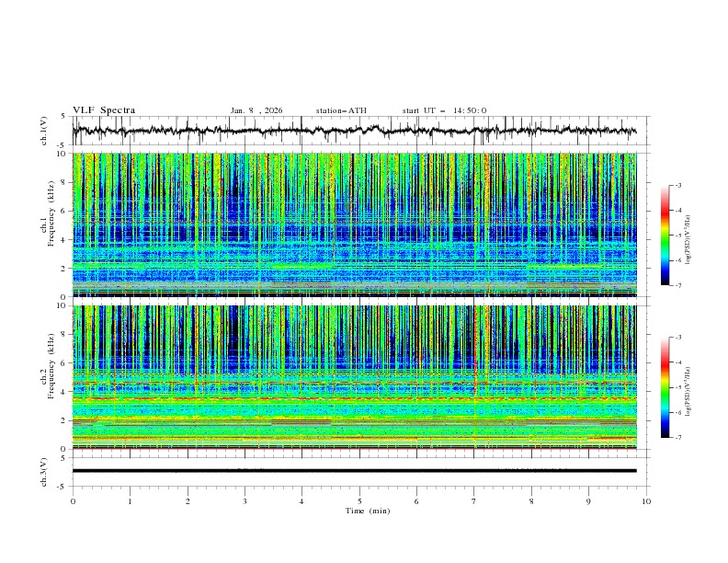The image size is (728, 563).
Task: Select the Jan. 8, 2026 date label
Action: pyautogui.click(x=256, y=110)
